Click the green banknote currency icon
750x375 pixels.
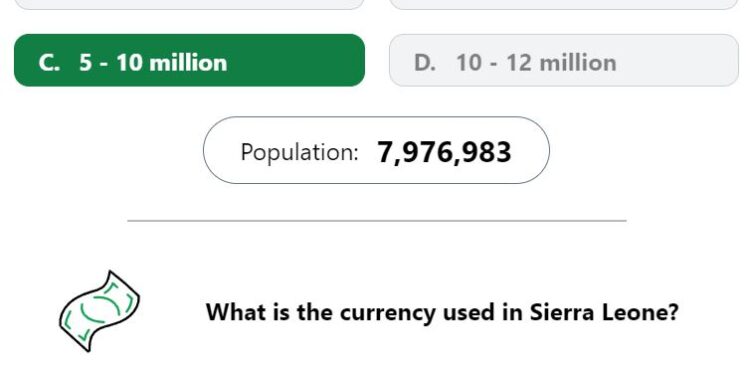pyautogui.click(x=99, y=311)
